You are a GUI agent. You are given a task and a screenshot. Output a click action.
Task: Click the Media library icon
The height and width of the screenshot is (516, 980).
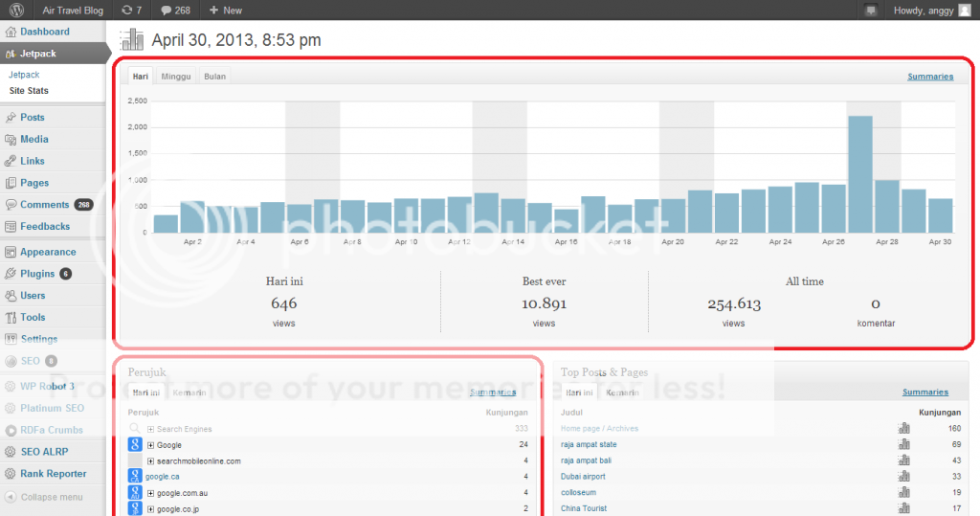[11, 139]
